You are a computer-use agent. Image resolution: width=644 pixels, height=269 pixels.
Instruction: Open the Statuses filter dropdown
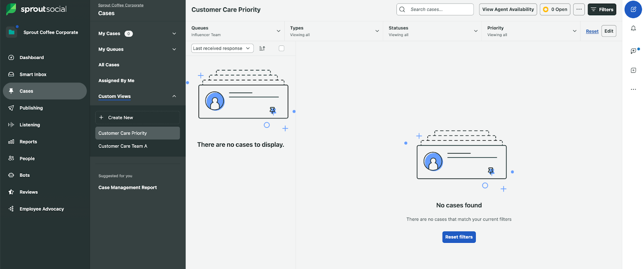click(x=433, y=31)
